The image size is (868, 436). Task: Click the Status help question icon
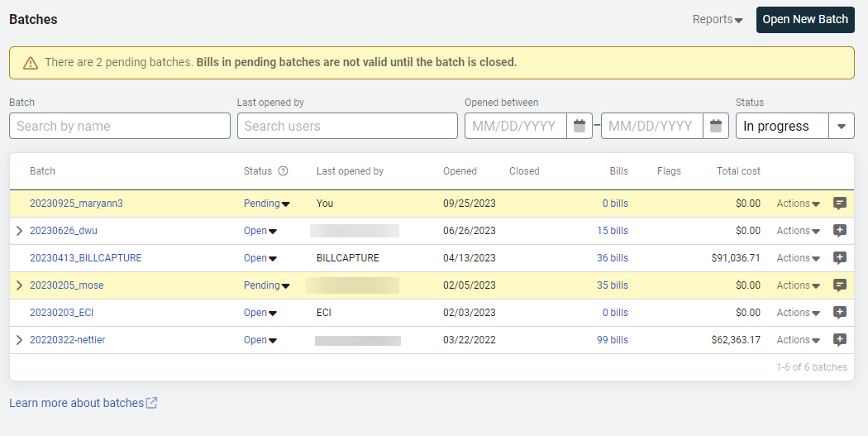pyautogui.click(x=283, y=170)
